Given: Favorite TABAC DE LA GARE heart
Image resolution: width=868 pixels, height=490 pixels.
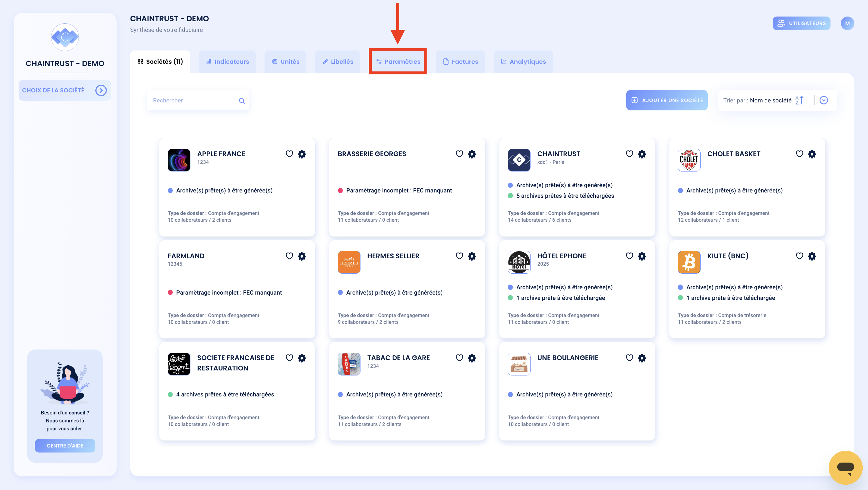Looking at the screenshot, I should point(459,357).
